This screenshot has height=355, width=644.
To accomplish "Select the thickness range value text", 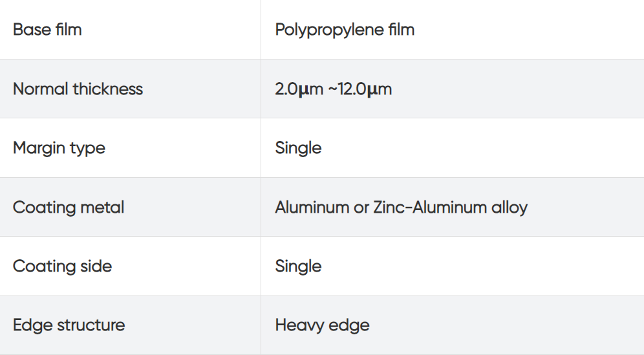I will point(333,89).
